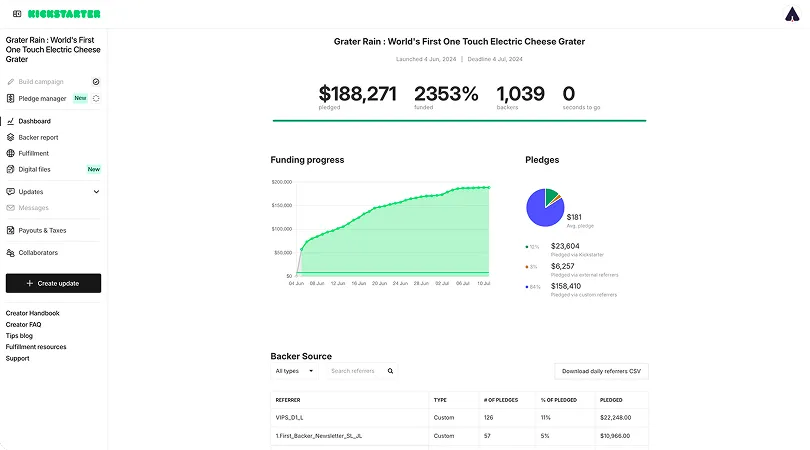
Task: Click the Build campaign completed check icon
Action: point(96,82)
